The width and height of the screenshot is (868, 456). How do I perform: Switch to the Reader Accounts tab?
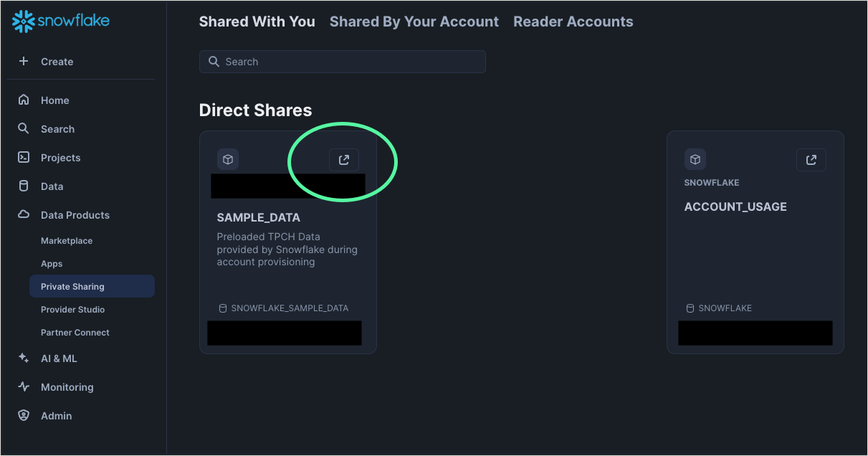[573, 22]
